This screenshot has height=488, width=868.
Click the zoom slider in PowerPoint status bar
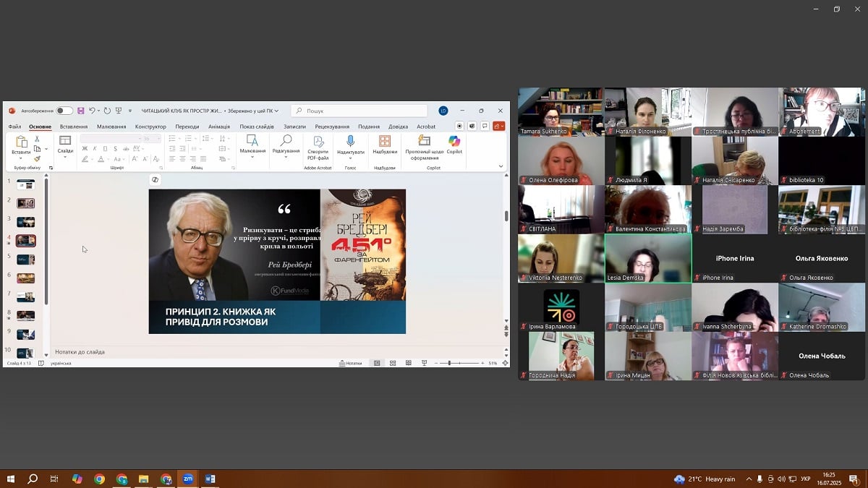(x=460, y=363)
